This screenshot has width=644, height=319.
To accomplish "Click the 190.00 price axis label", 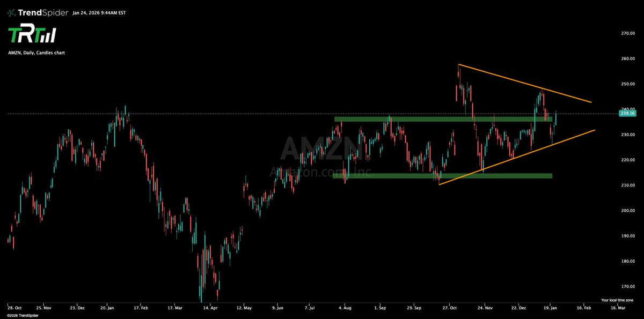I will coord(628,236).
